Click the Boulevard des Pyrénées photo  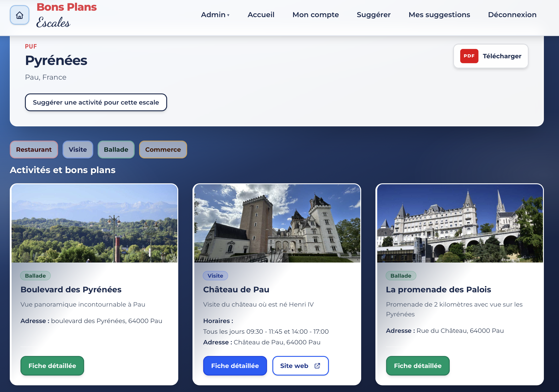coord(95,224)
